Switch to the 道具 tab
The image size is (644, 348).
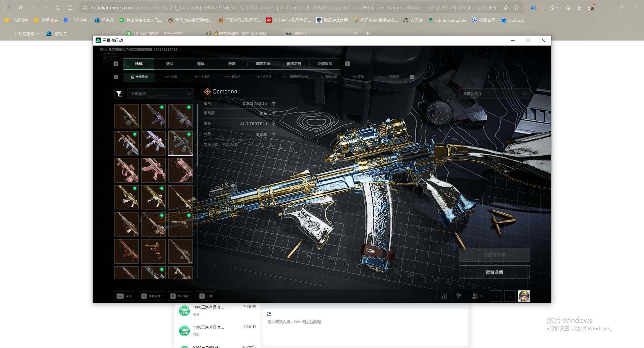coord(201,64)
